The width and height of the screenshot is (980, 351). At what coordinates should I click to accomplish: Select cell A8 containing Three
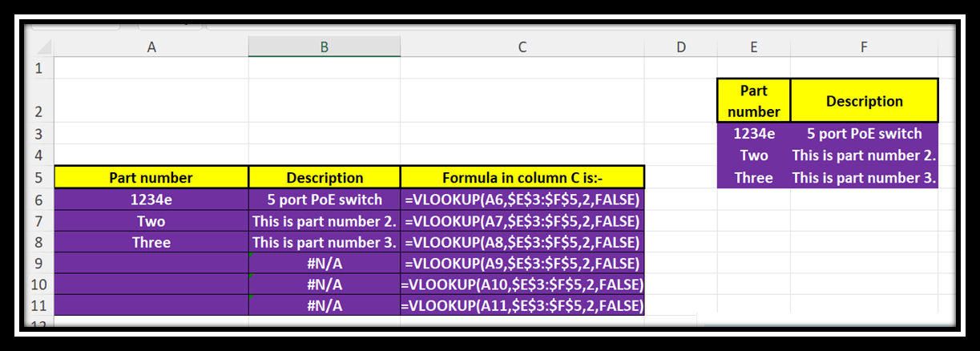pos(151,241)
